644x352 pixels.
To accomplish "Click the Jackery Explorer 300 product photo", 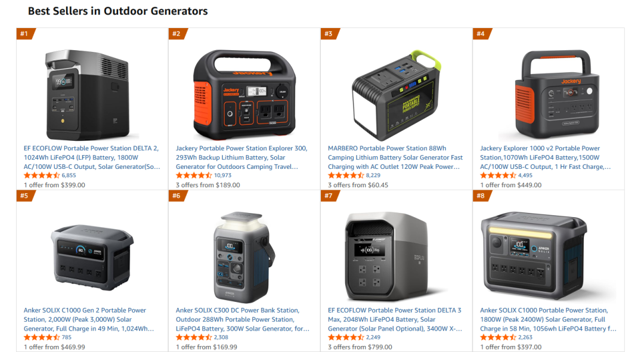I will pyautogui.click(x=244, y=95).
